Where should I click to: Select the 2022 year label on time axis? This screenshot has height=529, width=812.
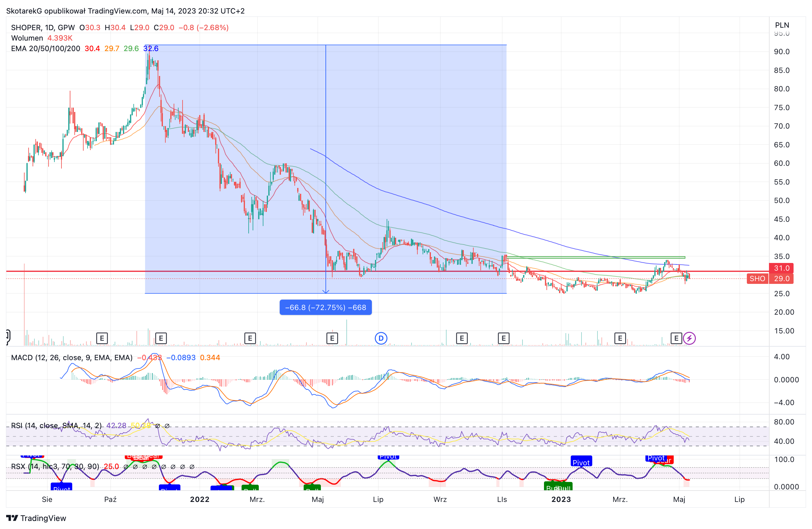[199, 499]
